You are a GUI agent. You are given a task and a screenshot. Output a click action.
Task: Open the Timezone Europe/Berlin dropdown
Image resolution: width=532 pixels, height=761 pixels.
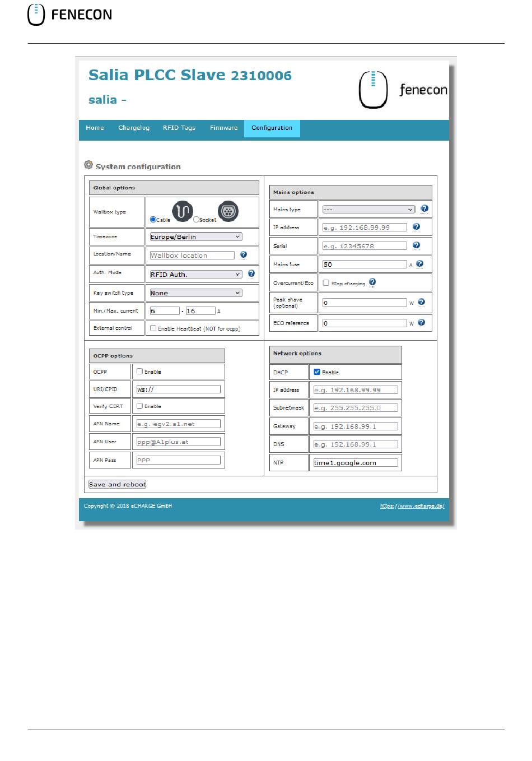(196, 237)
